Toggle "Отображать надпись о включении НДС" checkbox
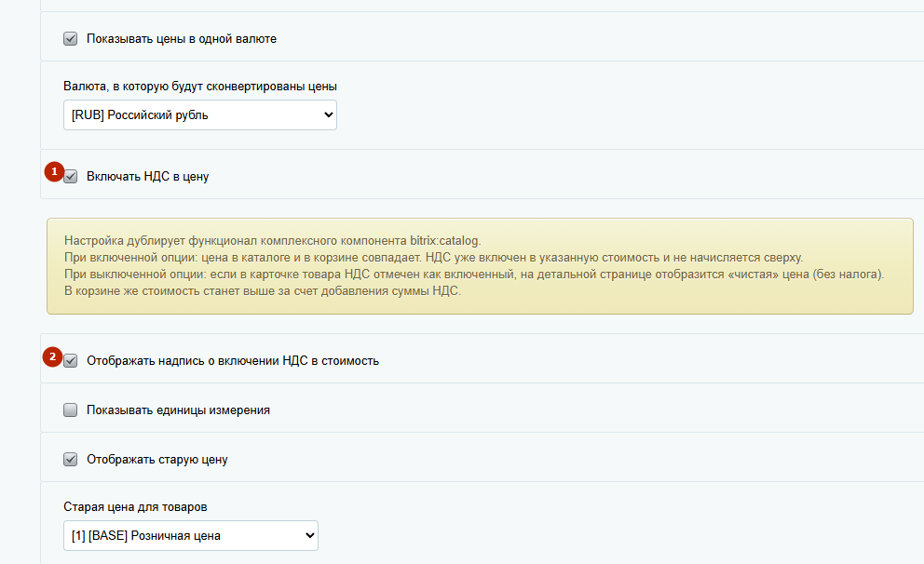The image size is (924, 564). [x=71, y=361]
